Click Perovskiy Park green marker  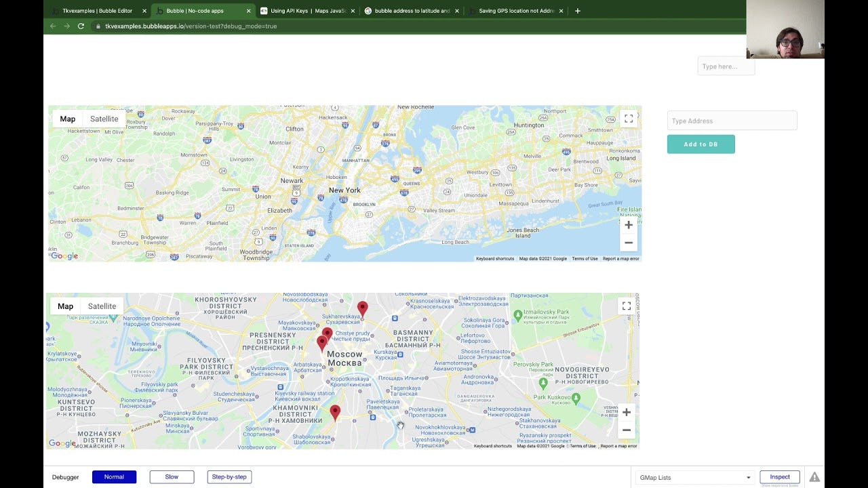[x=543, y=384]
